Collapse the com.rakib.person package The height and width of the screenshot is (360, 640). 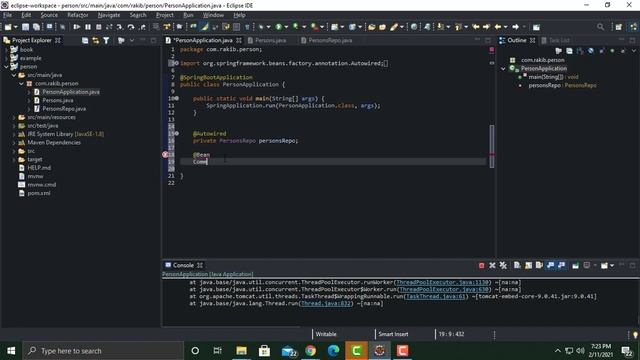(21, 84)
